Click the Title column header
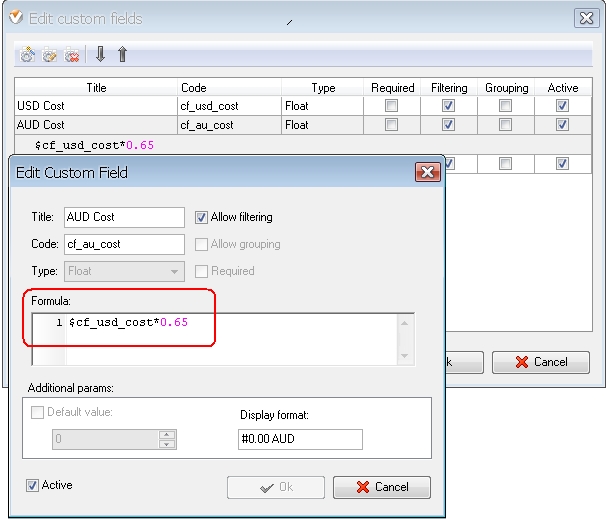 [x=96, y=88]
